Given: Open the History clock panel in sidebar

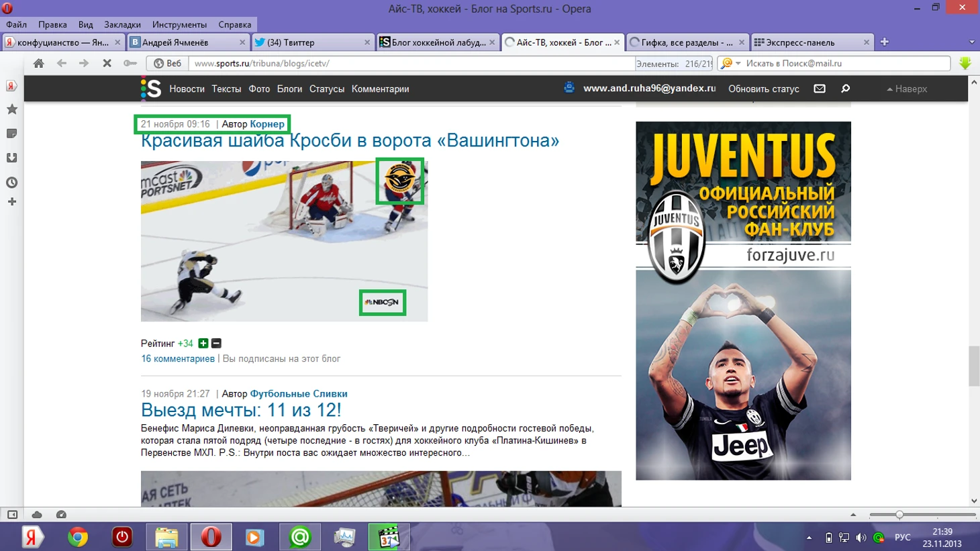Looking at the screenshot, I should [x=12, y=183].
